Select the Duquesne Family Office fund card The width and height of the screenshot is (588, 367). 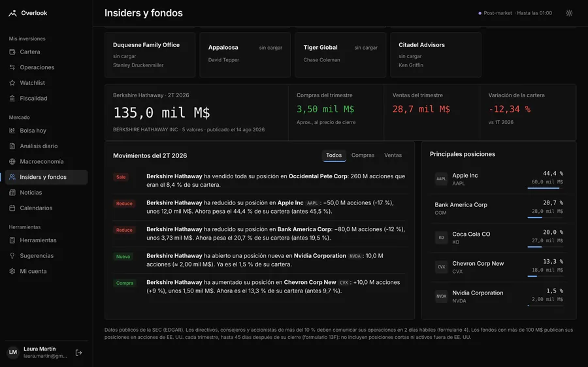coord(150,55)
